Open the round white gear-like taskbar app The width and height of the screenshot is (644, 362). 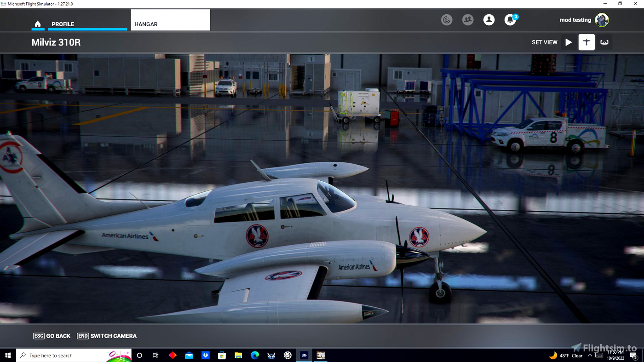point(288,356)
